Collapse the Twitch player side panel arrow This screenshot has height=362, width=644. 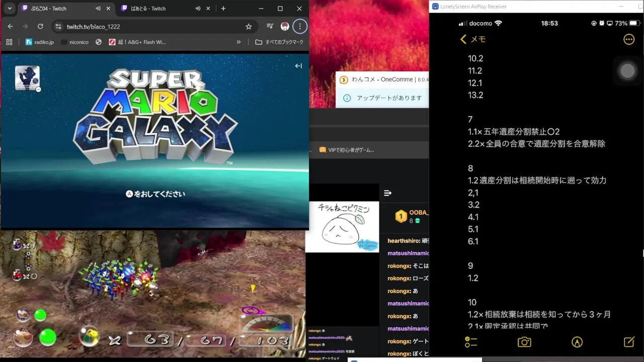[x=298, y=66]
